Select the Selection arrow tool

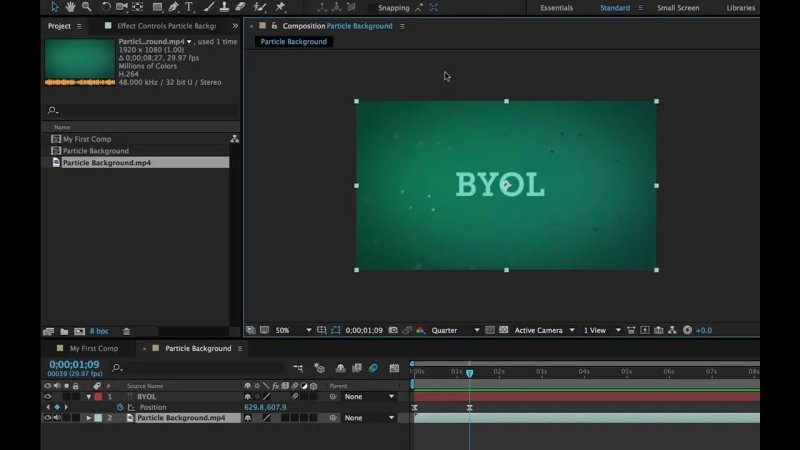[55, 7]
